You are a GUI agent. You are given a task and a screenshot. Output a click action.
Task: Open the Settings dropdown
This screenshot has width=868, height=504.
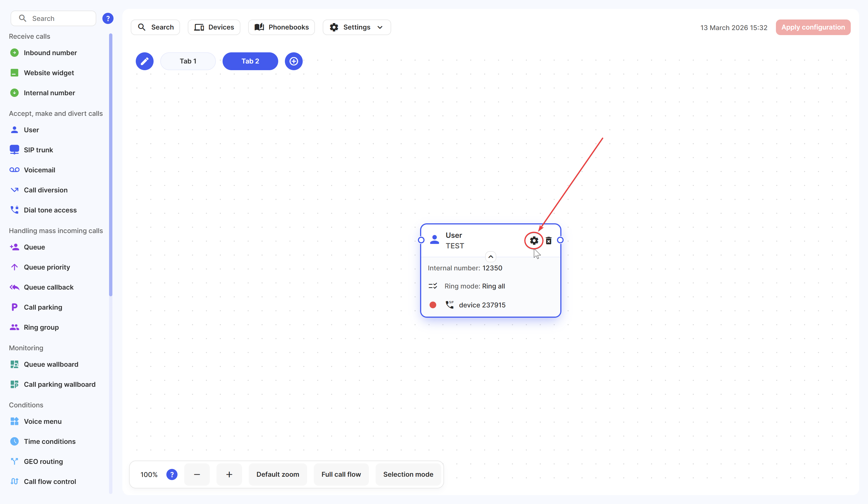(356, 27)
